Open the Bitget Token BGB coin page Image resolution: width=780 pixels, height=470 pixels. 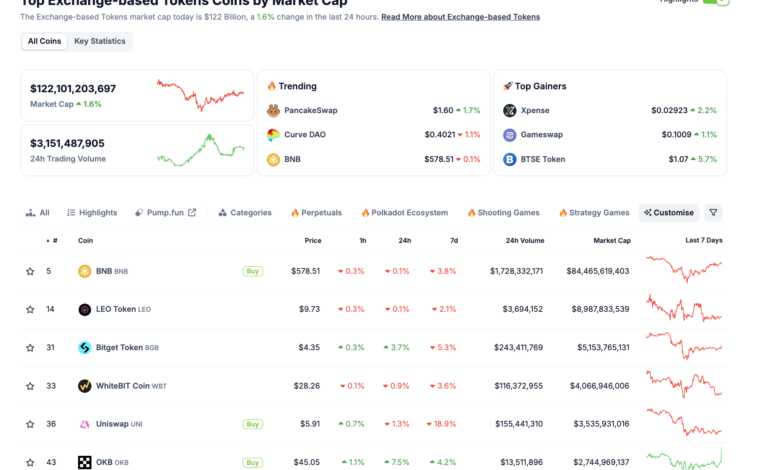pyautogui.click(x=127, y=348)
